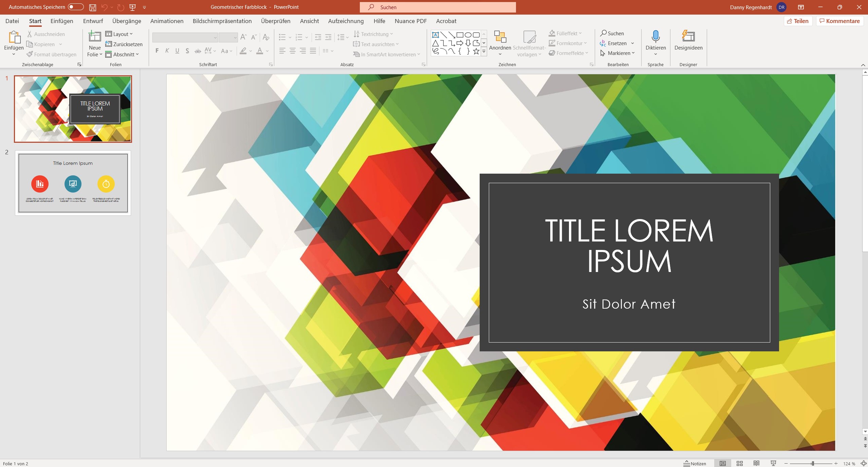
Task: Expand the shapes gallery more arrow
Action: click(484, 52)
